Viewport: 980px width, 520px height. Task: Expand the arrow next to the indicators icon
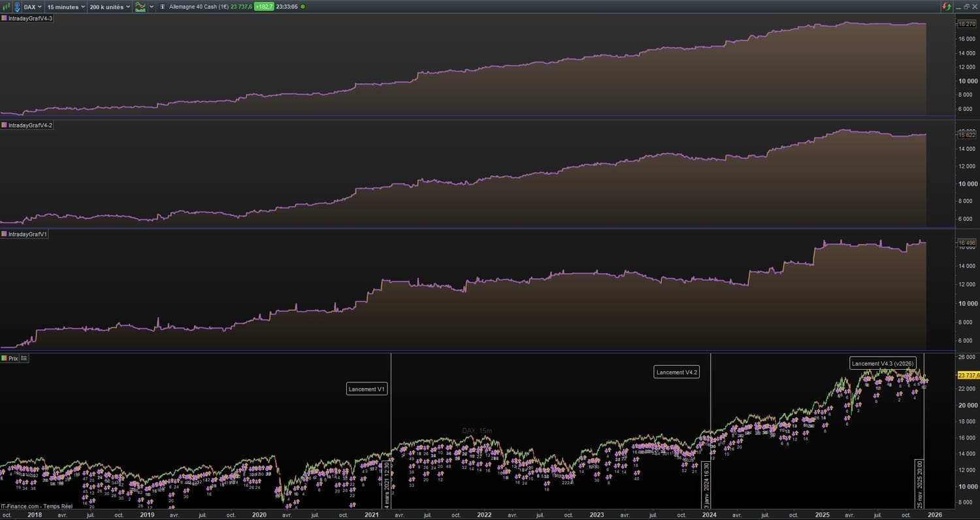(152, 7)
